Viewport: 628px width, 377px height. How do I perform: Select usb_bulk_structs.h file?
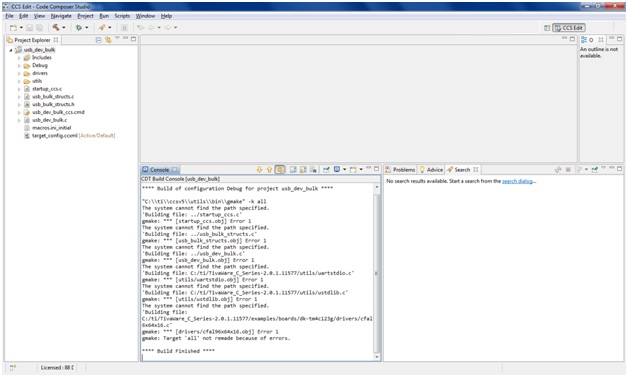(53, 104)
